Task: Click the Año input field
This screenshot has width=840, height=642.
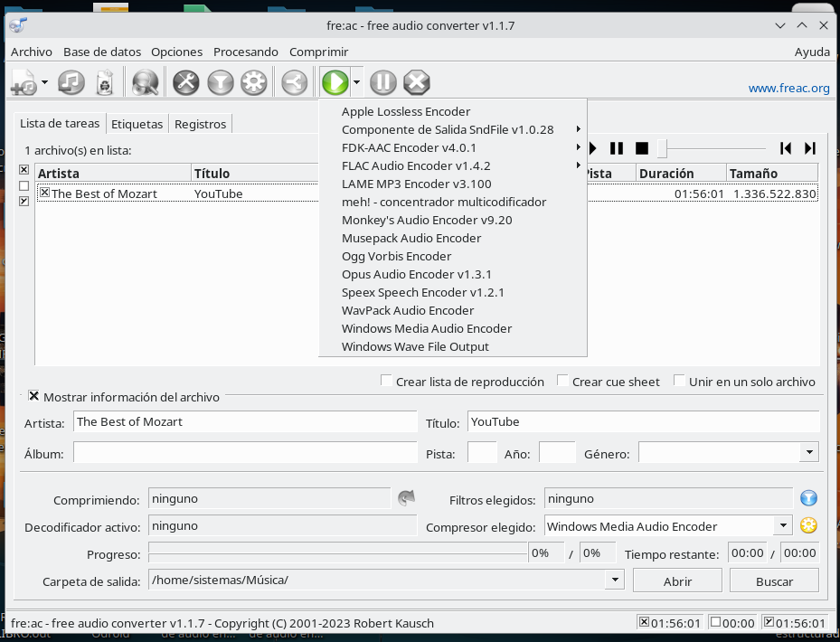Action: point(557,452)
